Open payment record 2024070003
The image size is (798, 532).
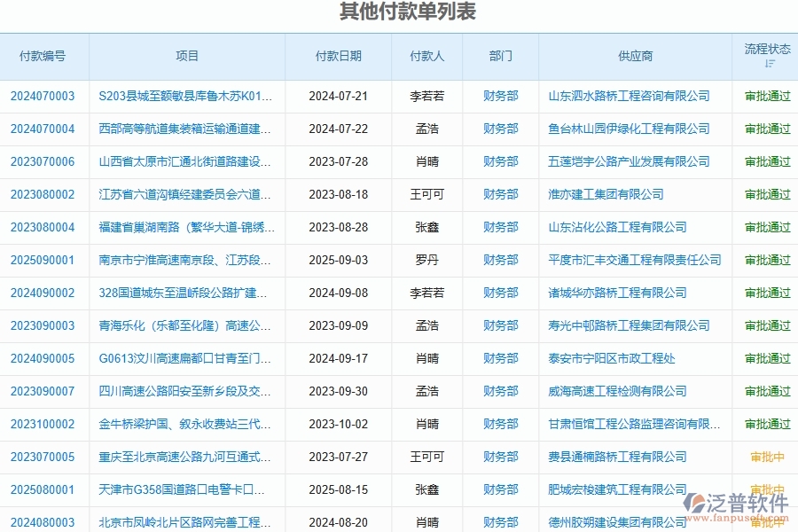click(x=43, y=96)
